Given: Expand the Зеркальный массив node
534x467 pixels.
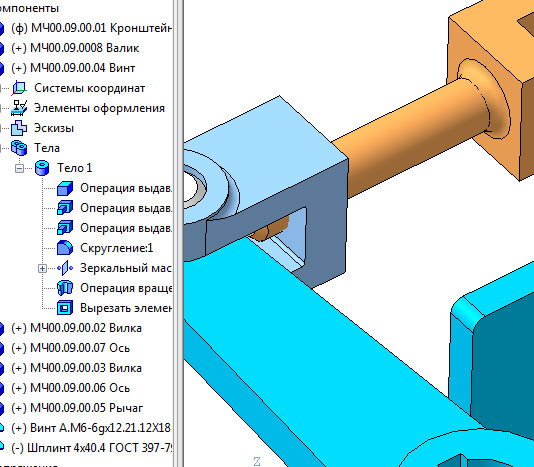Looking at the screenshot, I should tap(42, 268).
